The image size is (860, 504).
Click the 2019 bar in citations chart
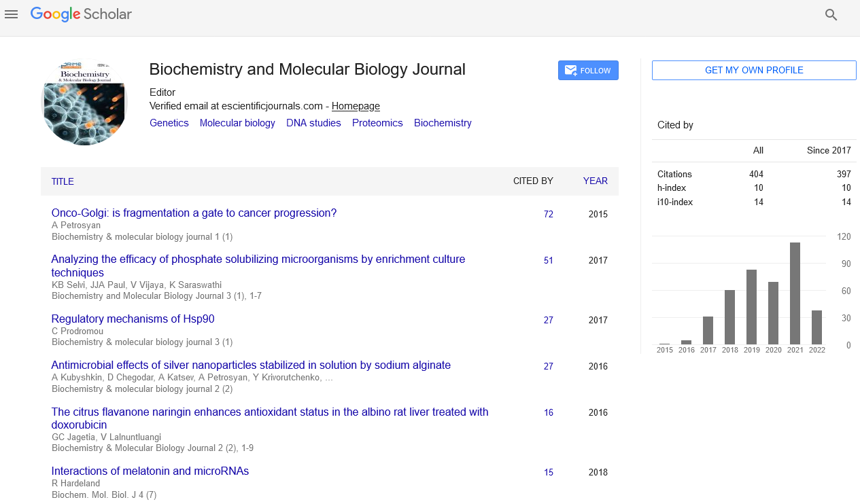tap(751, 307)
